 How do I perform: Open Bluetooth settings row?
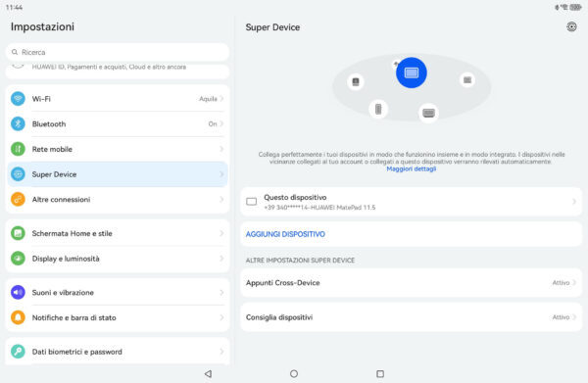click(x=118, y=124)
